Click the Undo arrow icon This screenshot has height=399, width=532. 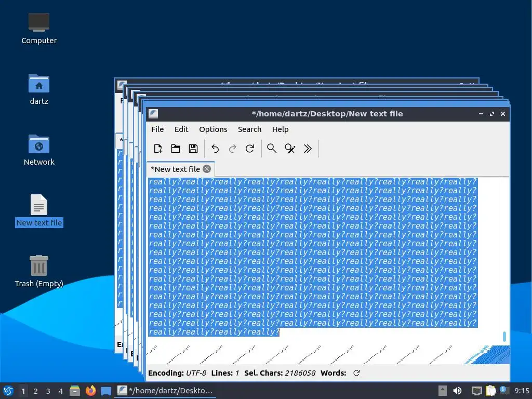tap(215, 149)
